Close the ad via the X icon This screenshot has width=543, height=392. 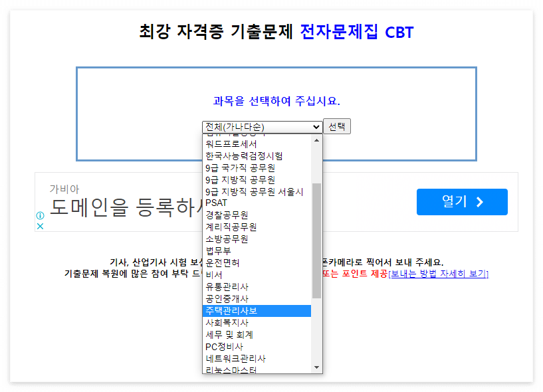[x=39, y=226]
